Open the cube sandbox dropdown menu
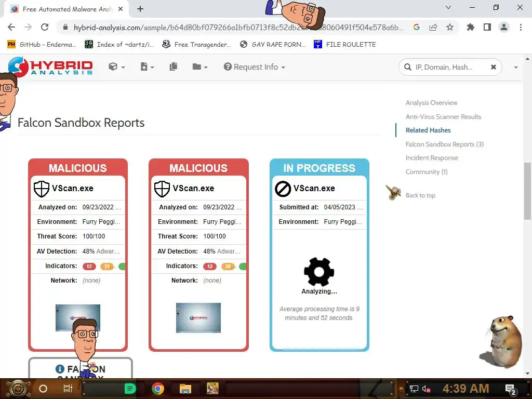This screenshot has height=399, width=532. click(117, 67)
